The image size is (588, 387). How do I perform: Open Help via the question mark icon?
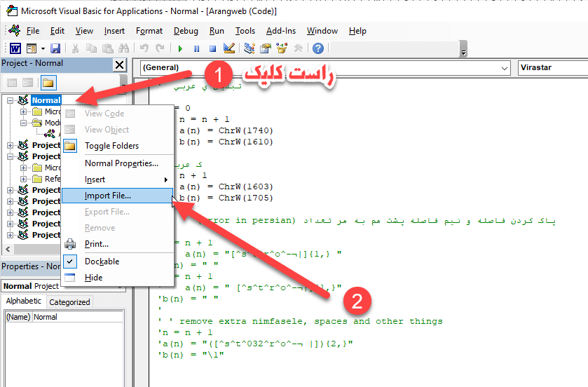pos(317,48)
